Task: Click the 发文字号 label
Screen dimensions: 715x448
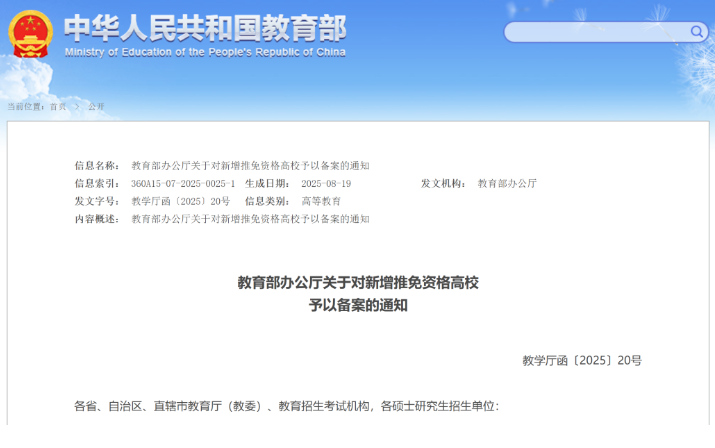Action: tap(97, 201)
